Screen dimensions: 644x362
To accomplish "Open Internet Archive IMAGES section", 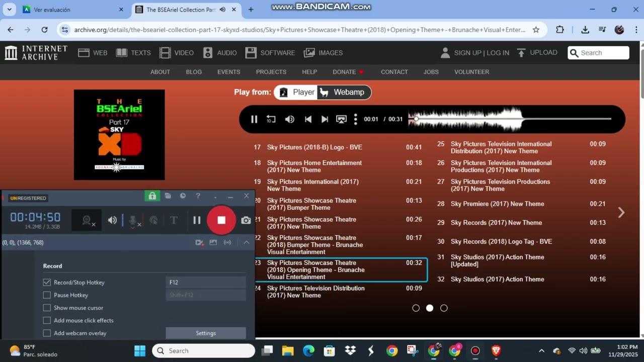I will click(x=324, y=53).
